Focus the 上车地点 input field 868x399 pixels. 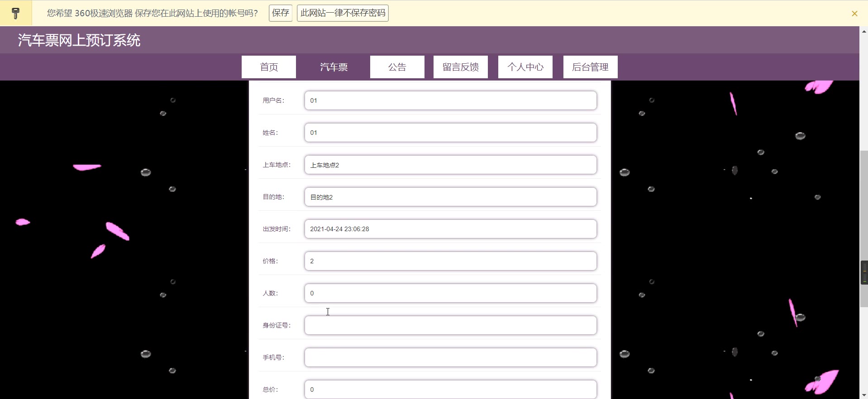(451, 165)
